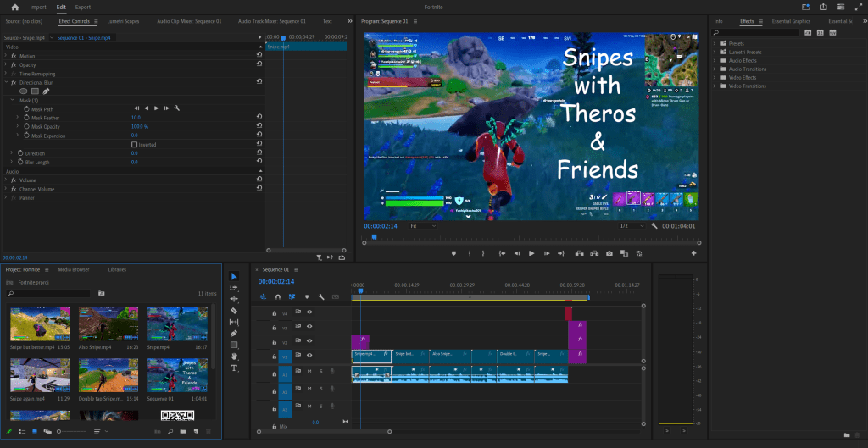The width and height of the screenshot is (868, 448).
Task: Expand Lumetri Presets folder
Action: [715, 52]
